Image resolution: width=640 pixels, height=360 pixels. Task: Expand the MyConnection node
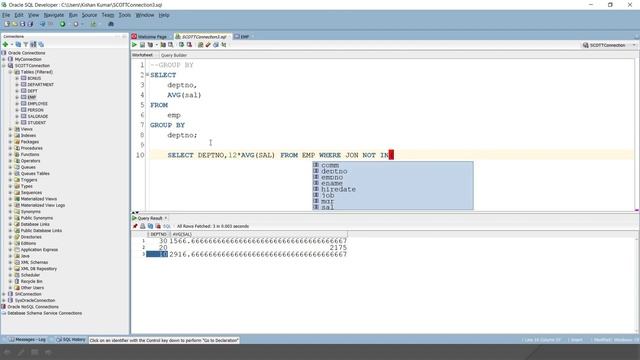(x=4, y=59)
